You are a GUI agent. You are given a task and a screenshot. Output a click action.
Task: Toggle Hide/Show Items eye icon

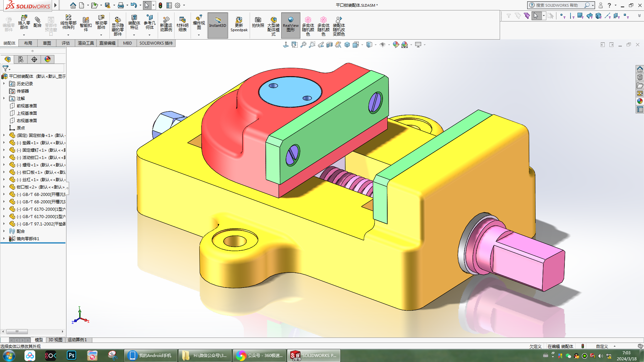[x=382, y=45]
